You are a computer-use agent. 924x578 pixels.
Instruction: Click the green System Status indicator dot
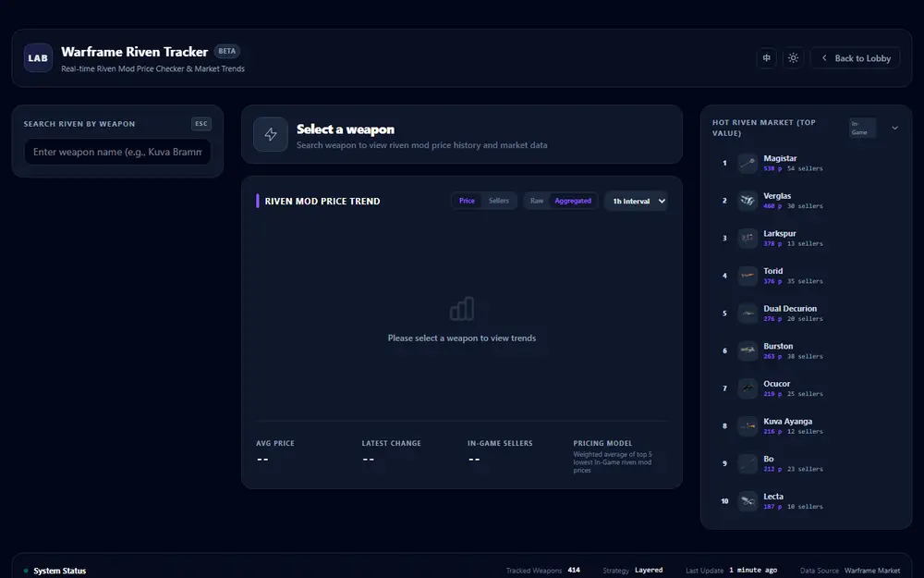tap(26, 571)
